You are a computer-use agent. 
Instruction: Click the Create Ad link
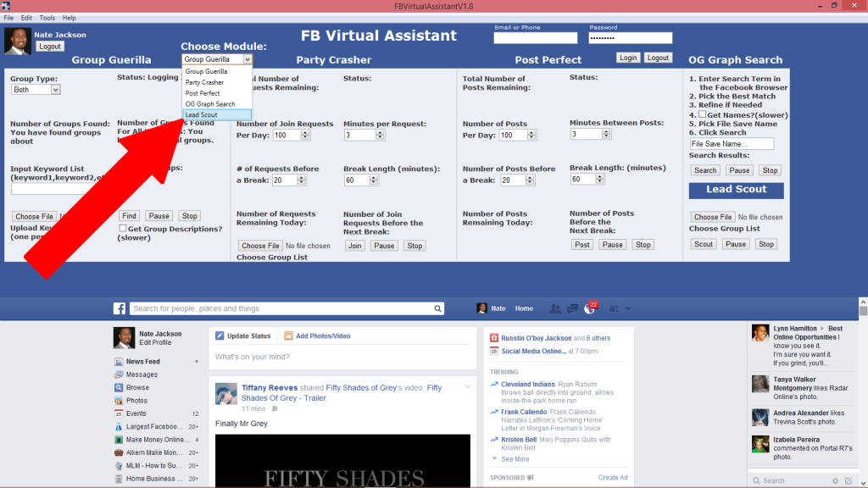click(x=613, y=478)
